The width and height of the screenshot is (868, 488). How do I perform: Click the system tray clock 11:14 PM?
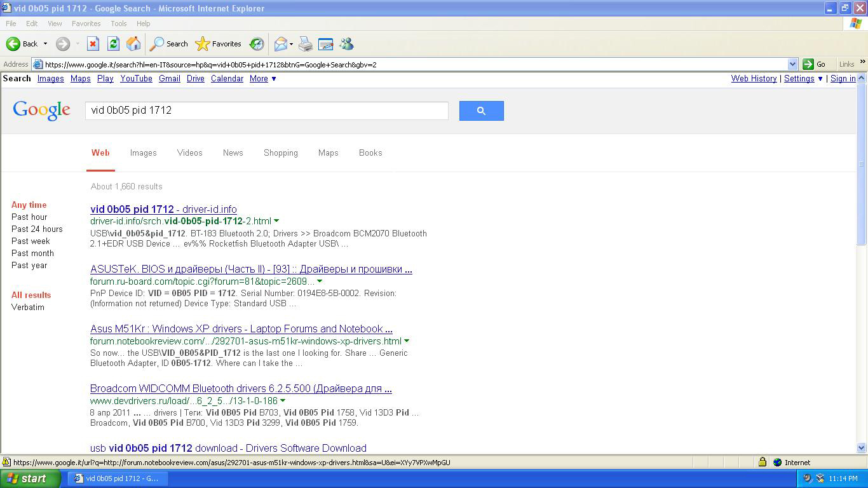(x=843, y=478)
